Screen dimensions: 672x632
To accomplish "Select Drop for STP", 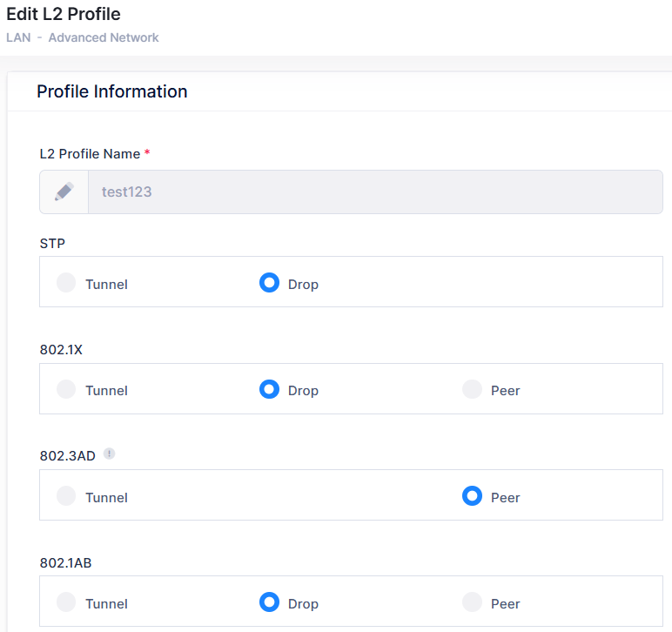I will (x=270, y=283).
